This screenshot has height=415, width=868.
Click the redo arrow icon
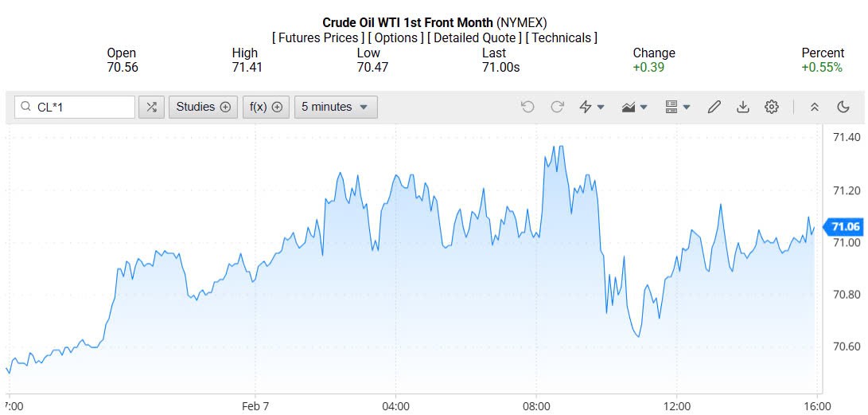(557, 107)
